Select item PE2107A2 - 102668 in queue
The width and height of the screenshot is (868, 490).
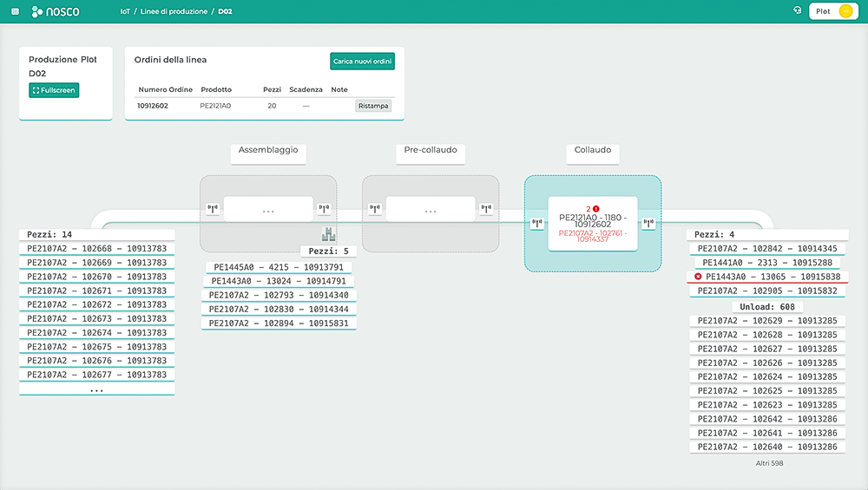pos(96,249)
